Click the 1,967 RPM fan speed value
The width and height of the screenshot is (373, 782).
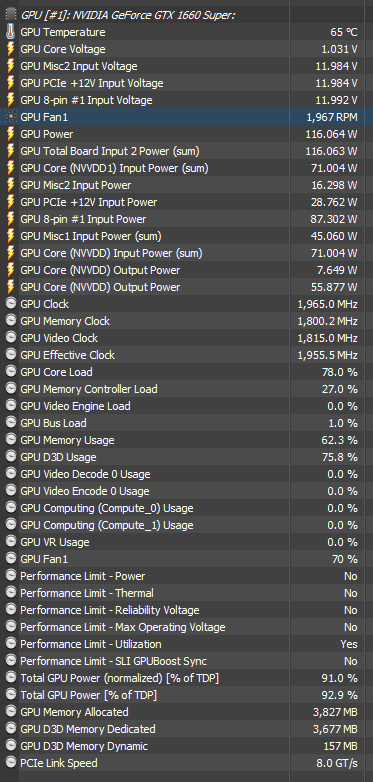pyautogui.click(x=332, y=117)
